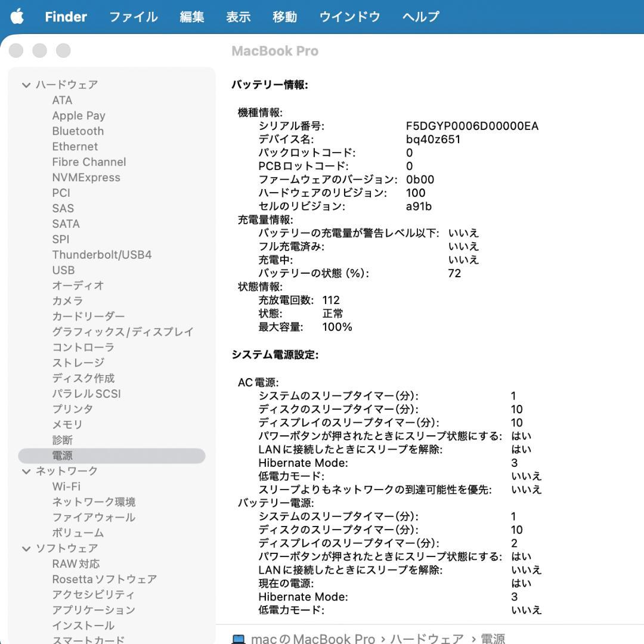Select パラレルSCSI in the sidebar
Screen dimensions: 644x644
coord(86,394)
